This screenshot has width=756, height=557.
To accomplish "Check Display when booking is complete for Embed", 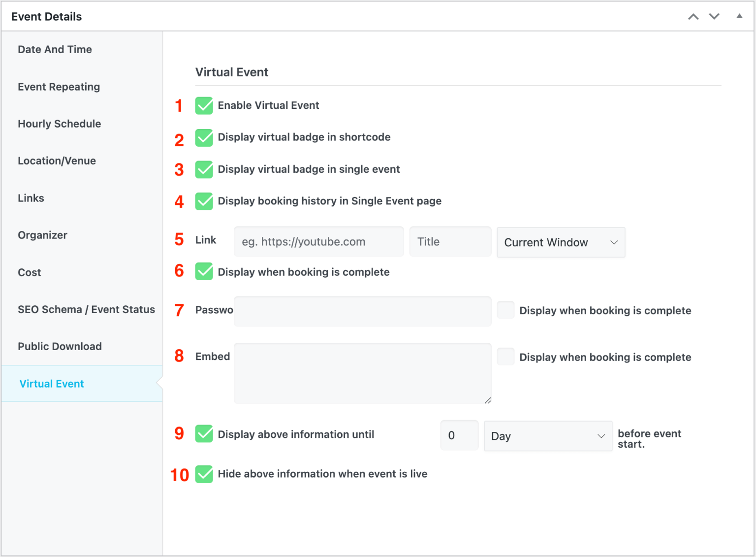I will [x=505, y=356].
